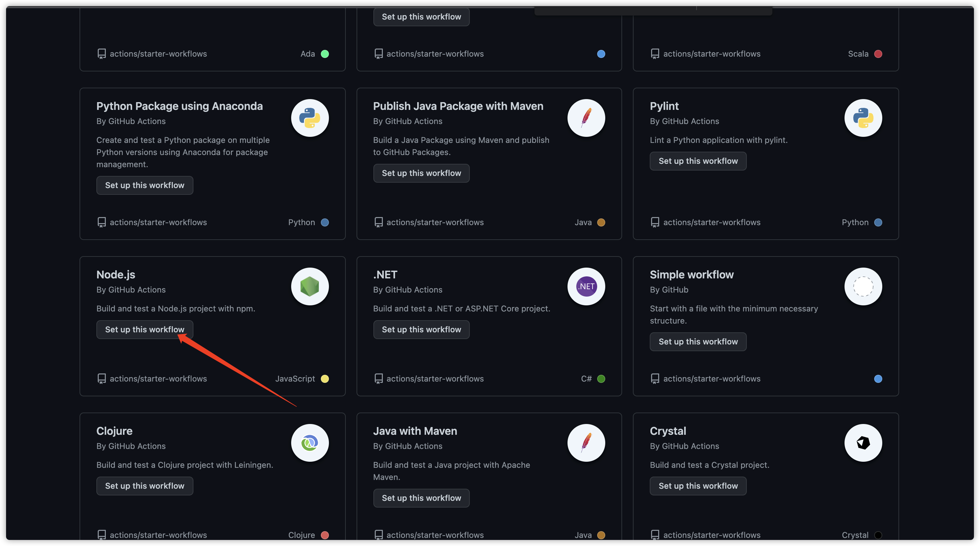This screenshot has width=980, height=546.
Task: Click the purple .NET logo
Action: pyautogui.click(x=586, y=286)
